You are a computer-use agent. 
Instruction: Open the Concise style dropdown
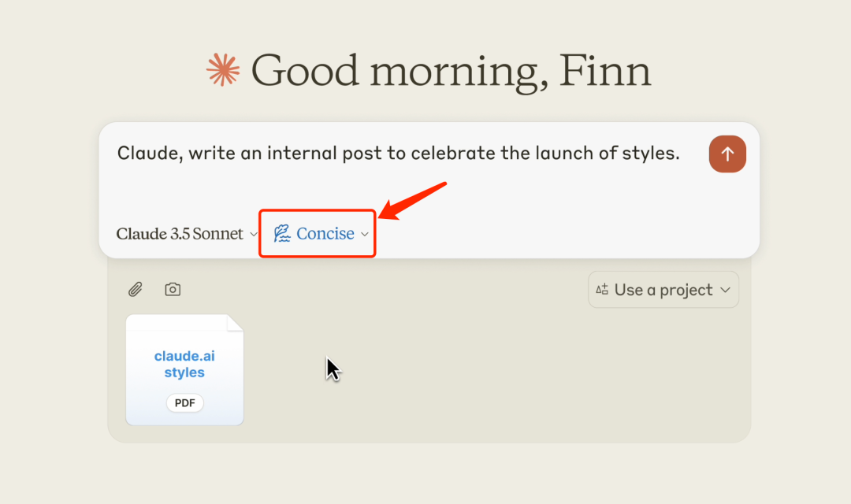click(x=321, y=234)
